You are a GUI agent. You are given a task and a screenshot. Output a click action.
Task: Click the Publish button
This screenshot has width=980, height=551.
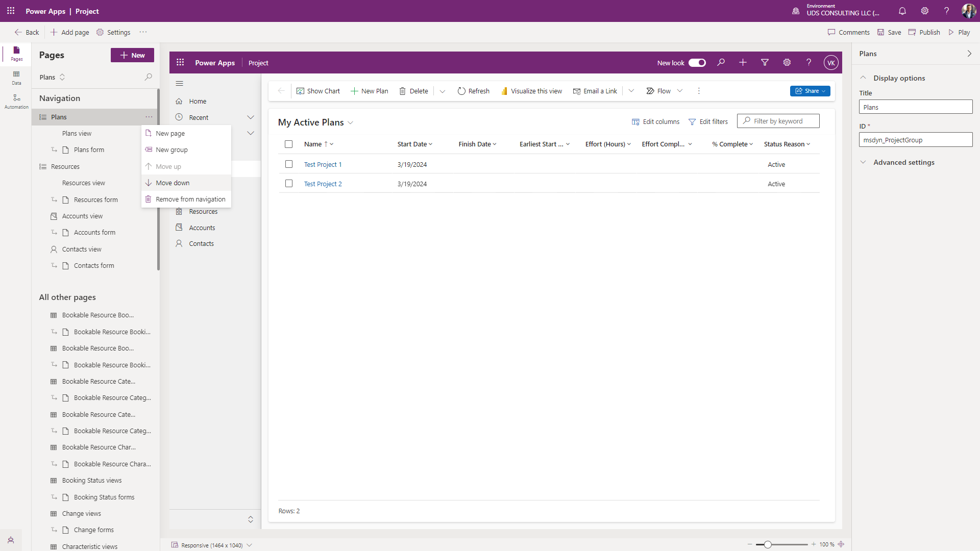point(924,32)
